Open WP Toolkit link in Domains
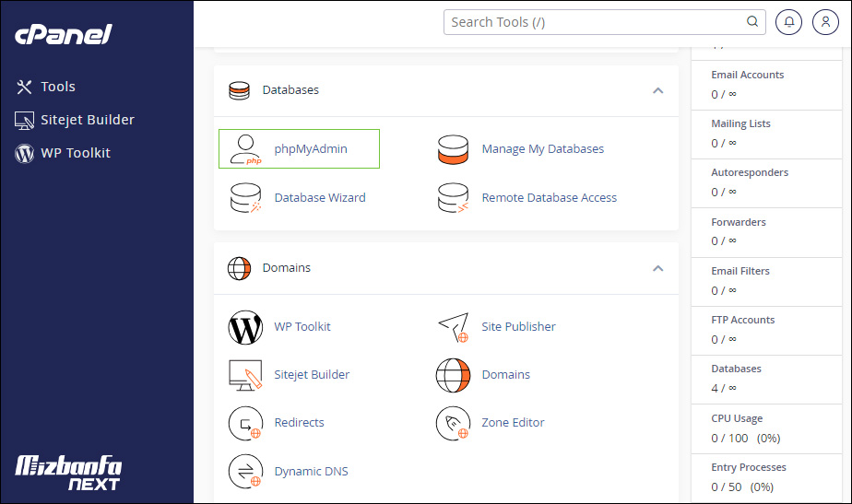The image size is (852, 504). (x=302, y=326)
